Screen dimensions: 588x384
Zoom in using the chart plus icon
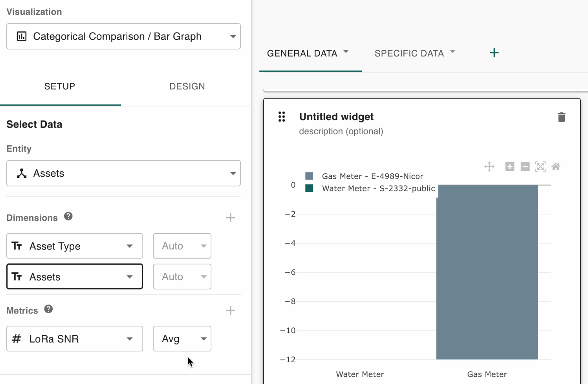coord(510,167)
